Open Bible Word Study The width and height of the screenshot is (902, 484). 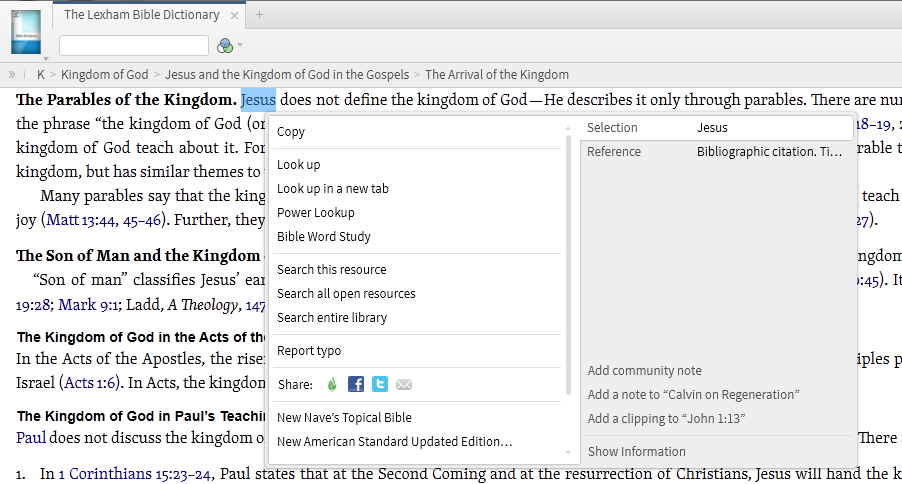pyautogui.click(x=324, y=237)
